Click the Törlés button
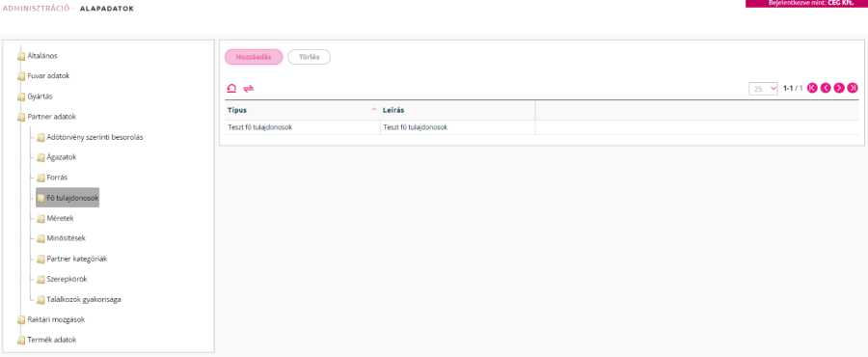The image size is (868, 357). click(x=309, y=57)
